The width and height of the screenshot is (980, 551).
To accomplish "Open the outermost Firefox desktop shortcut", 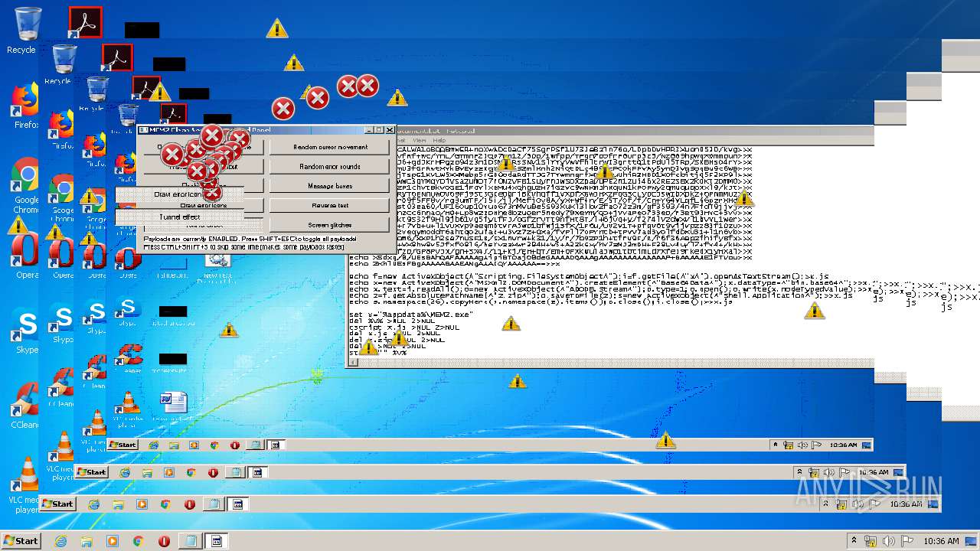I will pyautogui.click(x=25, y=106).
